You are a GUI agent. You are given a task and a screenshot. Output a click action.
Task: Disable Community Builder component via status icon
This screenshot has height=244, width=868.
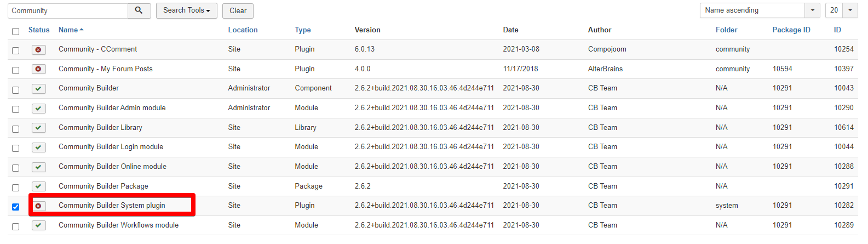tap(38, 88)
